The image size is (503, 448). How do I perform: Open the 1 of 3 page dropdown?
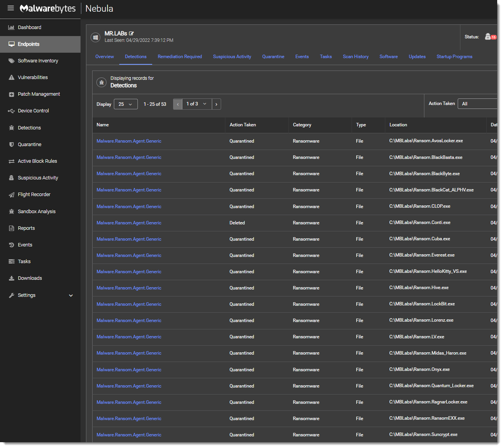(197, 104)
